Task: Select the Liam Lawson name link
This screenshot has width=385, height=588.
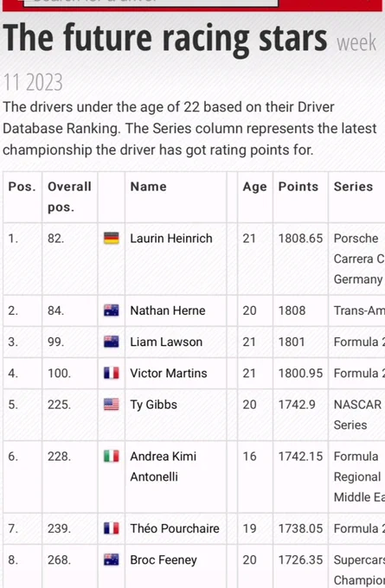Action: point(166,342)
